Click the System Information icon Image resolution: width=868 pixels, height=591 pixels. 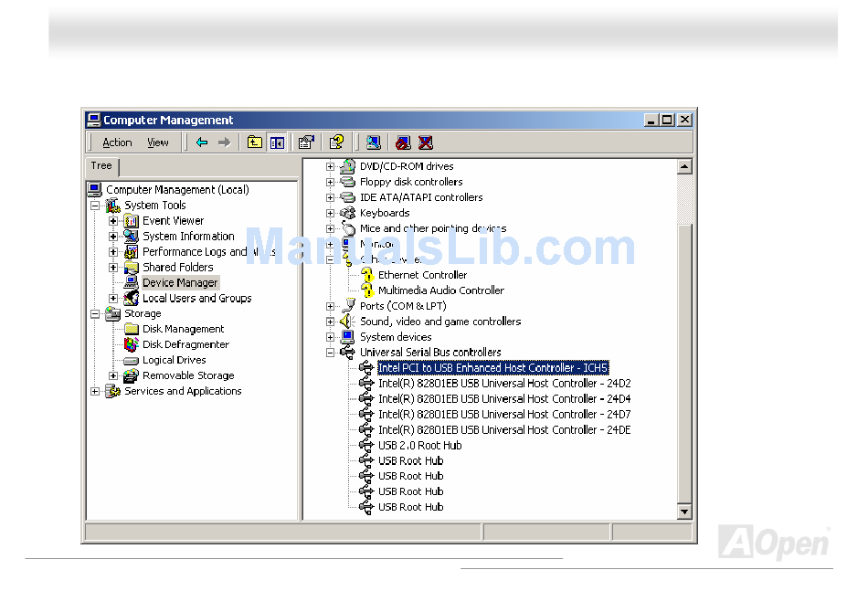132,237
